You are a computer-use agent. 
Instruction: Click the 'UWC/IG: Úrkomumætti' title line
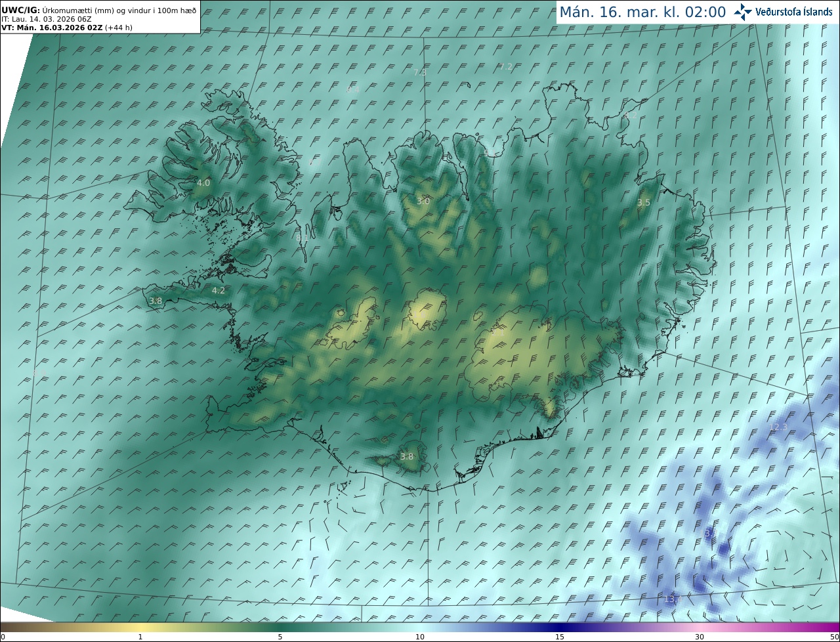point(98,10)
